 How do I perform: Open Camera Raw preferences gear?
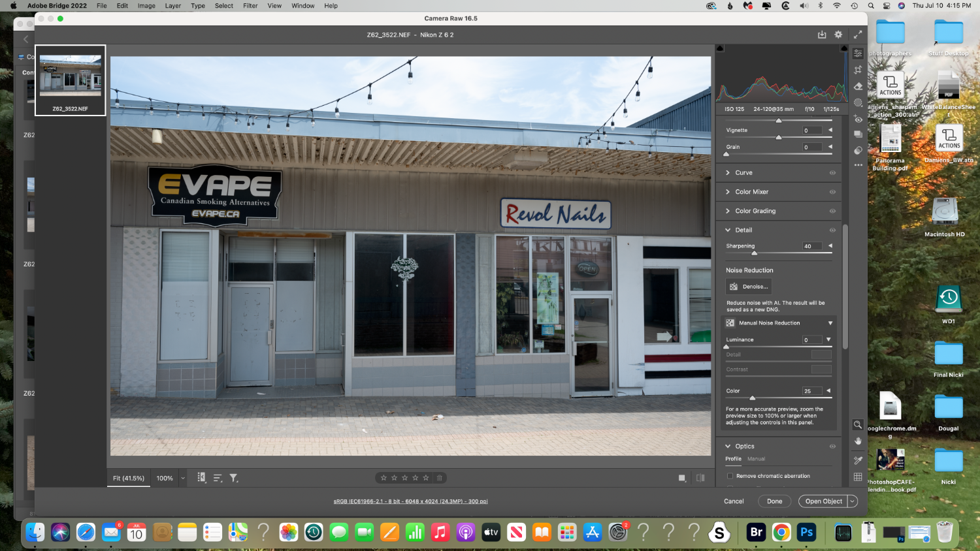[838, 35]
